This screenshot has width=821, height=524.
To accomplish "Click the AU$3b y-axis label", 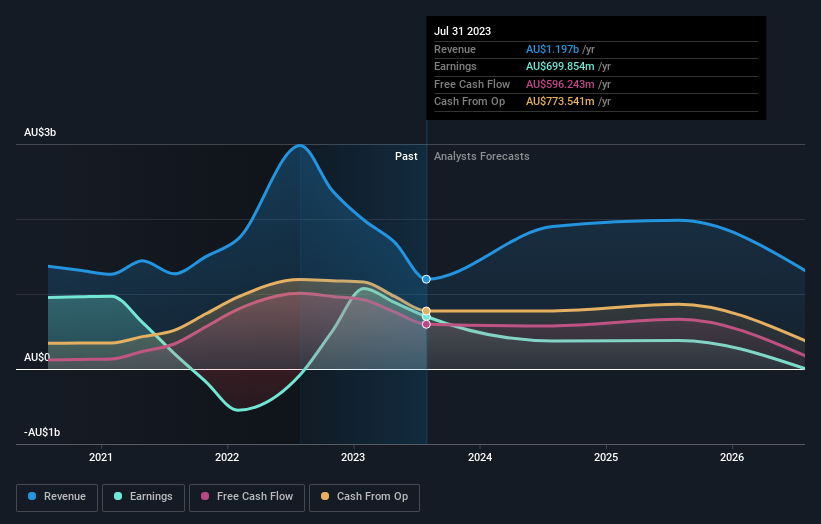I will 40,132.
